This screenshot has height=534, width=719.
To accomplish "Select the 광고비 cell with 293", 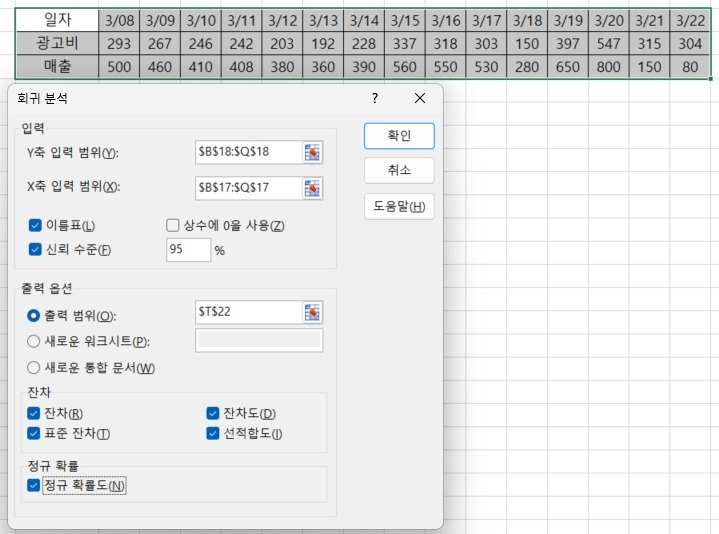I will point(119,44).
